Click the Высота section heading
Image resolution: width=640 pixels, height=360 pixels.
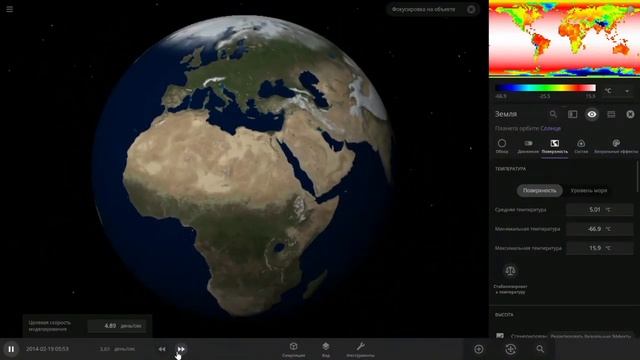click(504, 315)
